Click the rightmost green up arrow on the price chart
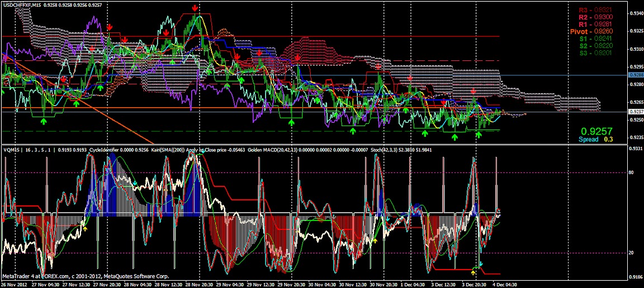This screenshot has height=288, width=644. point(479,134)
